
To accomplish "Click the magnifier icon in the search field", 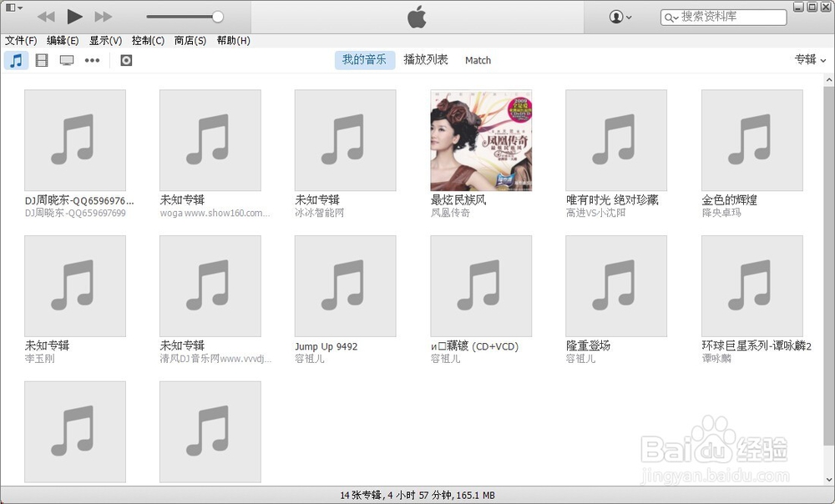I will click(671, 16).
